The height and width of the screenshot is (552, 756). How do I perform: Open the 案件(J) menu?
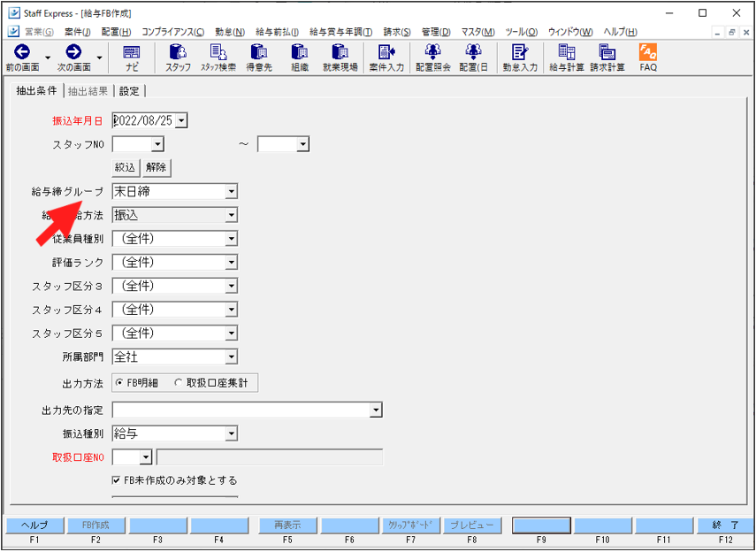[78, 32]
